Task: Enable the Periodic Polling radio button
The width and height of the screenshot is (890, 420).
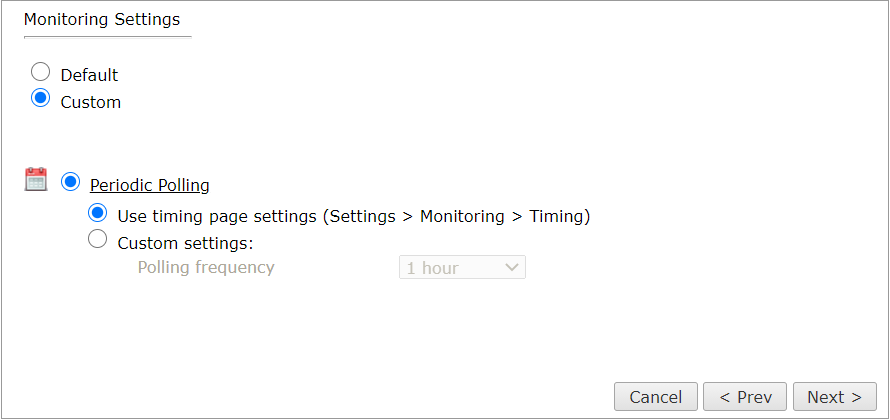Action: [x=70, y=182]
